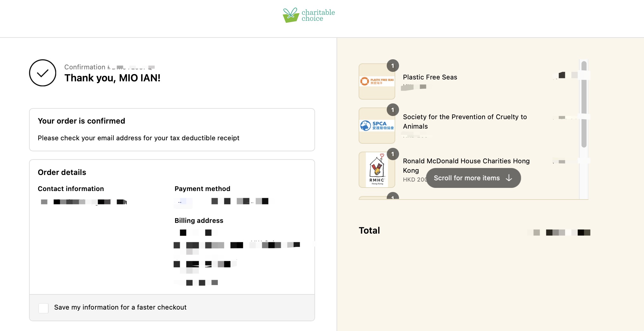Viewport: 644px width, 331px height.
Task: Click the Charitable Choice logo
Action: pyautogui.click(x=309, y=15)
